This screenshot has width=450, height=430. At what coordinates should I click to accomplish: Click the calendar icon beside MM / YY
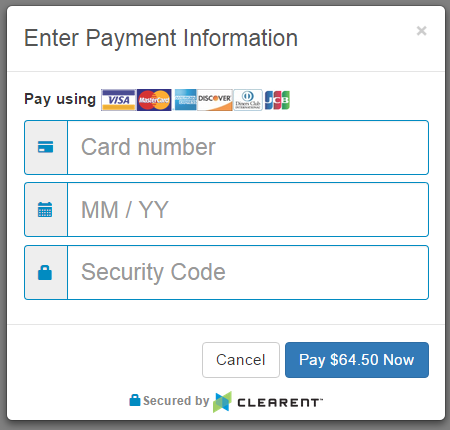(45, 209)
